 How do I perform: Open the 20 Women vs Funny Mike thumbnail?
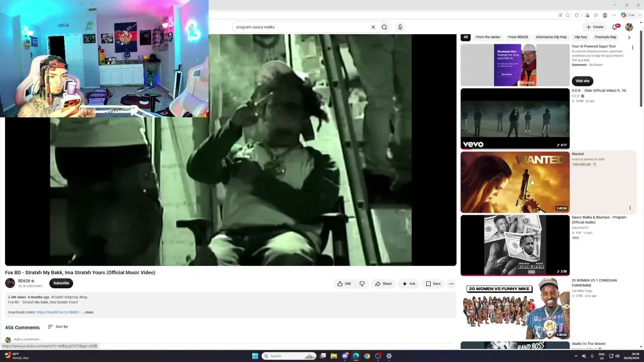(515, 309)
